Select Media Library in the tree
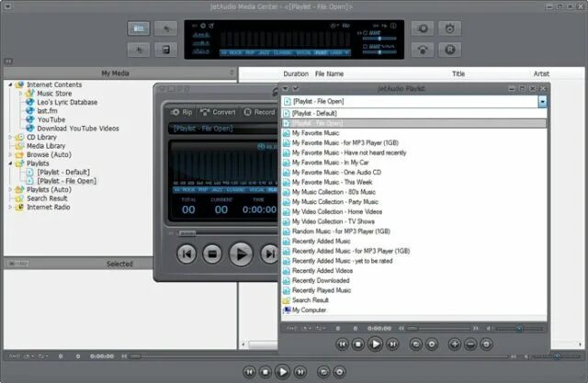Screen dimensions: 588x383 point(46,146)
